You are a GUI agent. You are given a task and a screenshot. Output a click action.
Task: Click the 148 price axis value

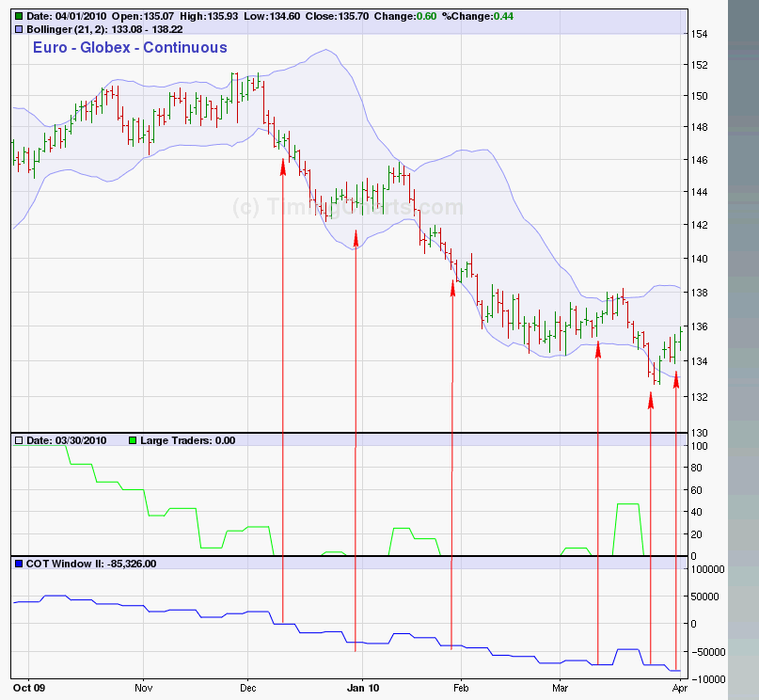point(699,127)
